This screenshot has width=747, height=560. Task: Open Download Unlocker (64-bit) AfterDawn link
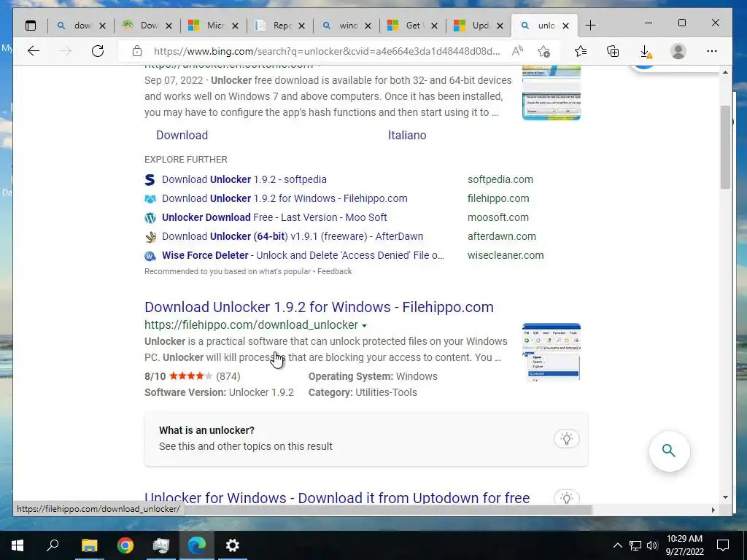pyautogui.click(x=293, y=237)
